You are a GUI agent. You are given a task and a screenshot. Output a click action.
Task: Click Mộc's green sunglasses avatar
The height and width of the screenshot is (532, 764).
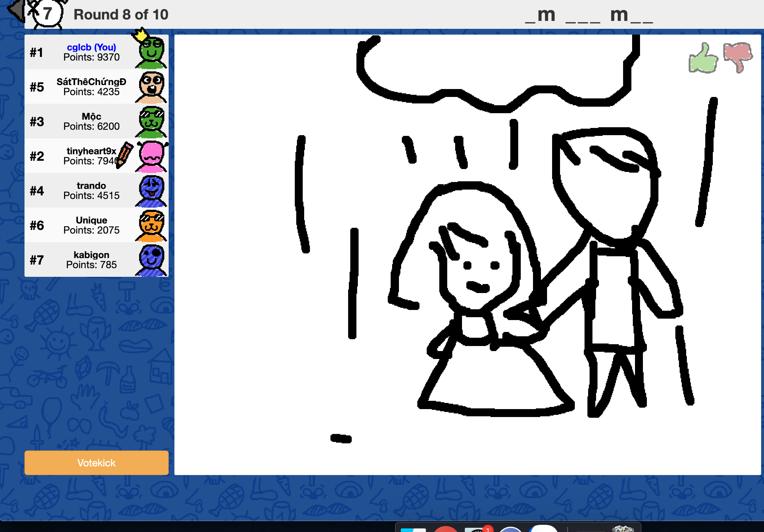152,122
